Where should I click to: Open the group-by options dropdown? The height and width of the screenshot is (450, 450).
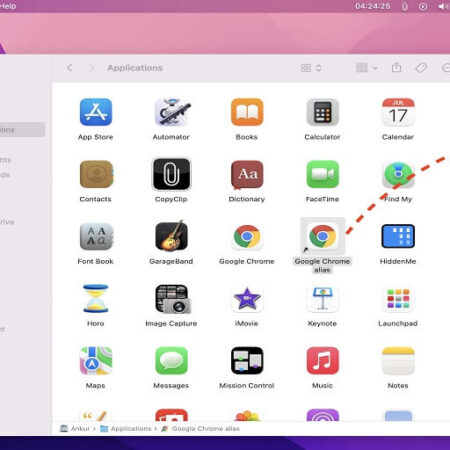366,68
